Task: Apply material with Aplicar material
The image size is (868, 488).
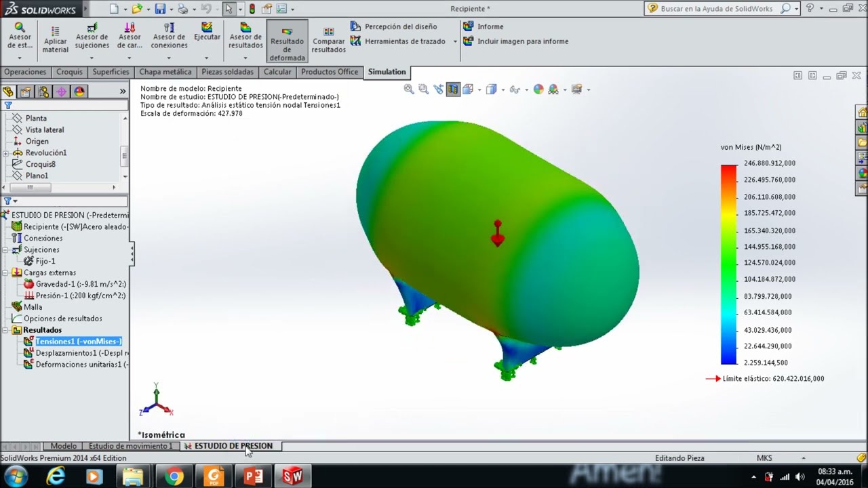Action: [x=55, y=40]
